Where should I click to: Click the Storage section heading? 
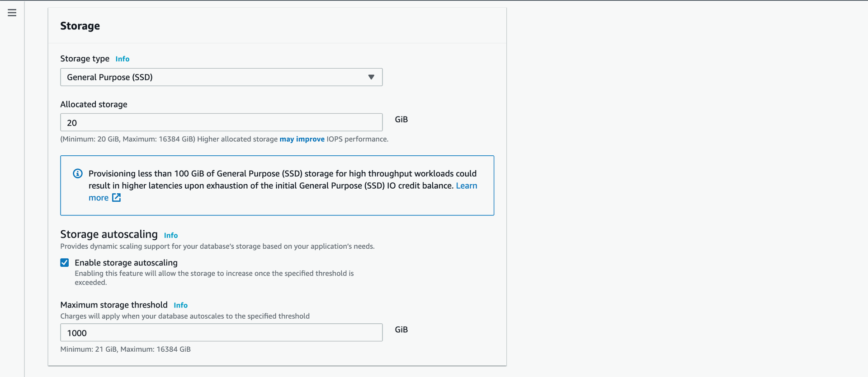(80, 26)
